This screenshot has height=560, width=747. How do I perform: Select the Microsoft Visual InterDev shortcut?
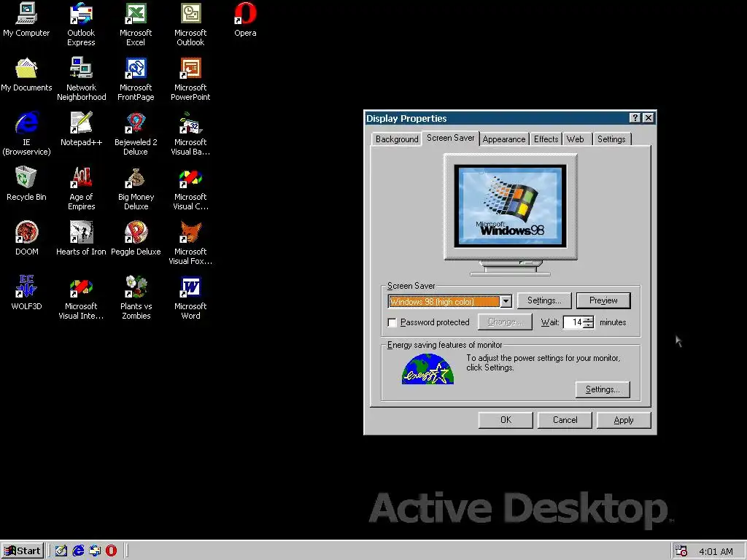coord(81,297)
